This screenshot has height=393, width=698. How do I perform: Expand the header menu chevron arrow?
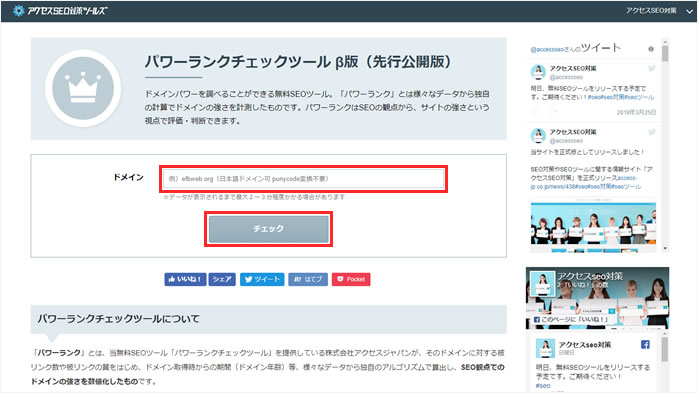pos(689,12)
